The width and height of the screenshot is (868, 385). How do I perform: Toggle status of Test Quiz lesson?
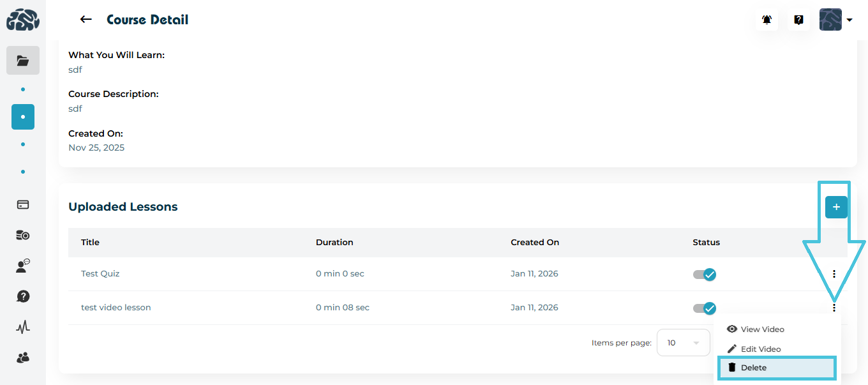705,275
